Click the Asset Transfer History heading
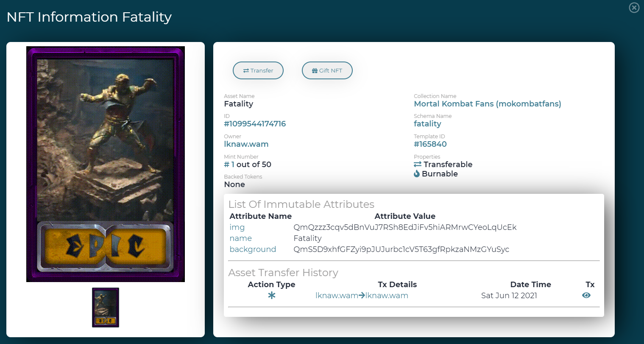The width and height of the screenshot is (644, 344). point(283,273)
